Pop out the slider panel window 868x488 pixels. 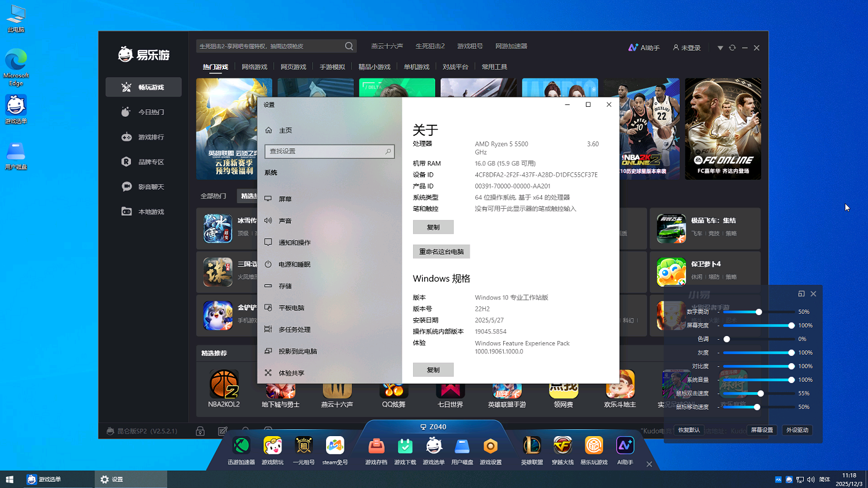coord(801,294)
